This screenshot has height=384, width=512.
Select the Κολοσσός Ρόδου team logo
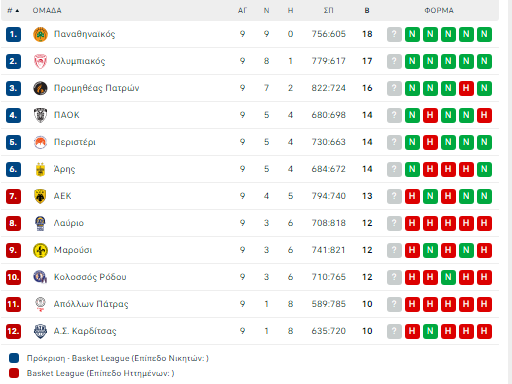[40, 277]
